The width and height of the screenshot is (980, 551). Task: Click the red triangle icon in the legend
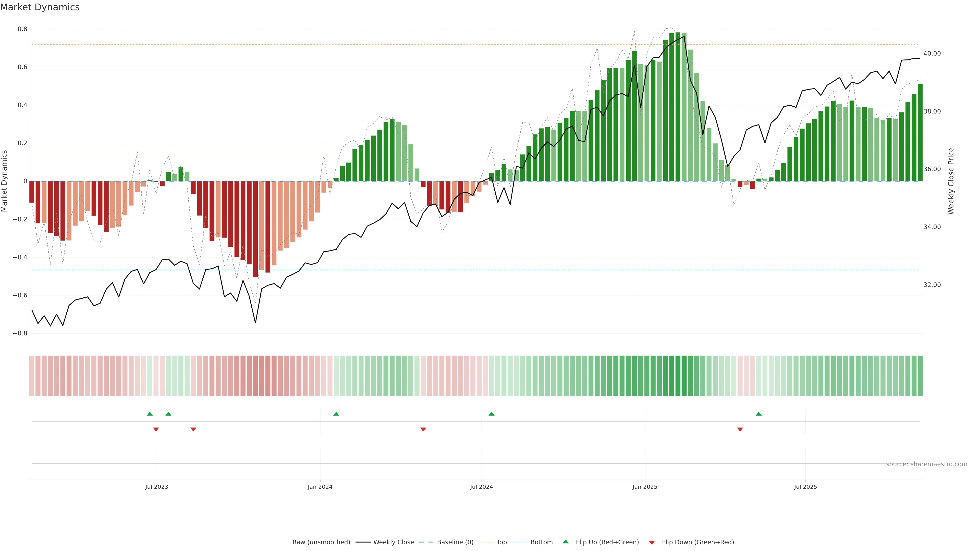point(652,542)
